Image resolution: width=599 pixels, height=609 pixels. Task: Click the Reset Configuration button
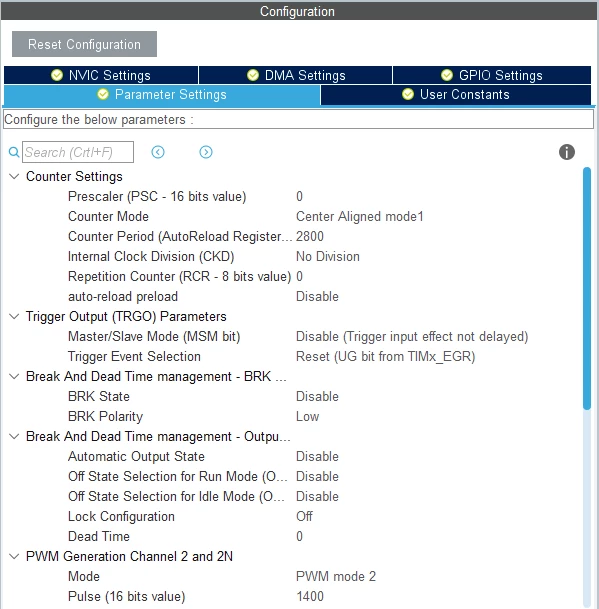[84, 44]
